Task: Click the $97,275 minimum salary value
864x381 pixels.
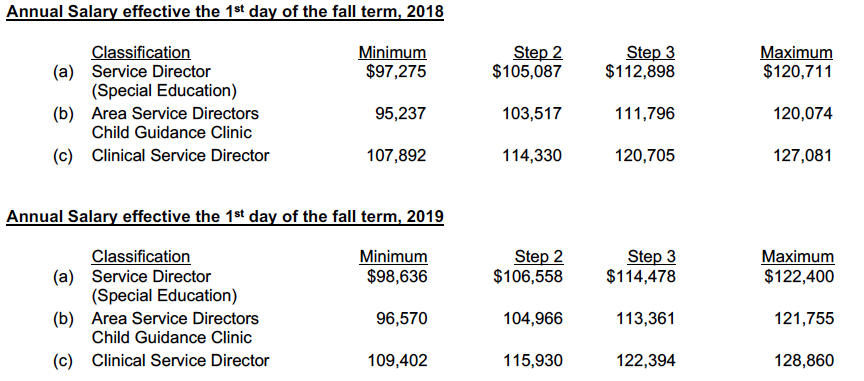Action: (396, 72)
